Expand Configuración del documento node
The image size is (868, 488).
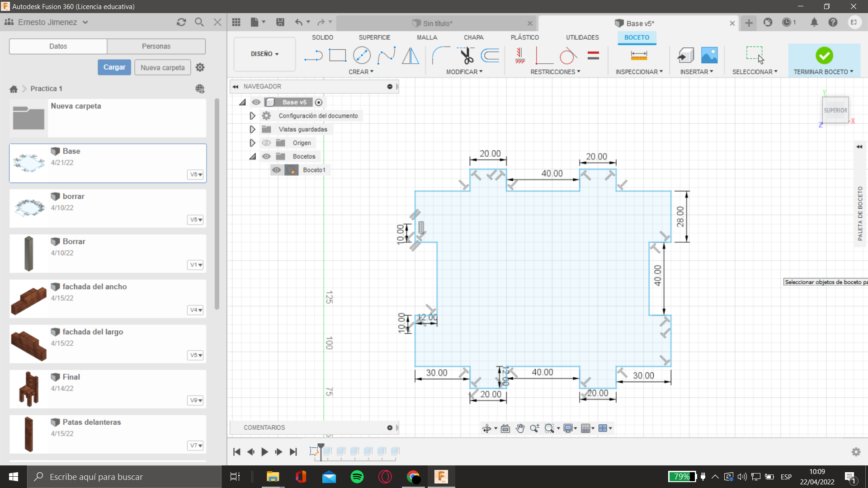252,116
